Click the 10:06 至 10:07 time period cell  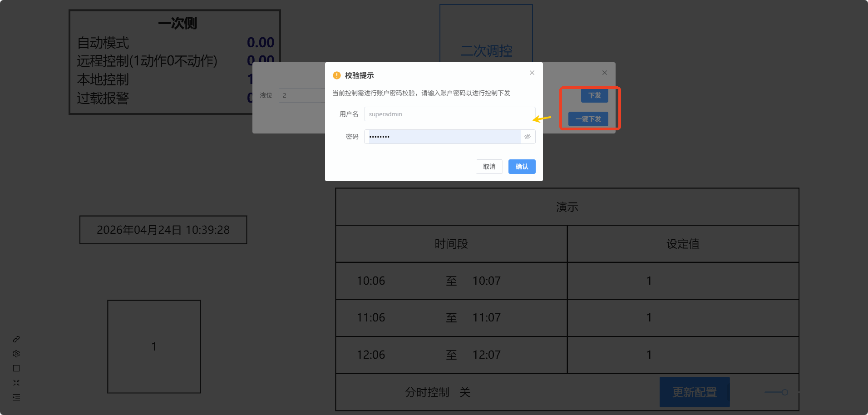[451, 281]
